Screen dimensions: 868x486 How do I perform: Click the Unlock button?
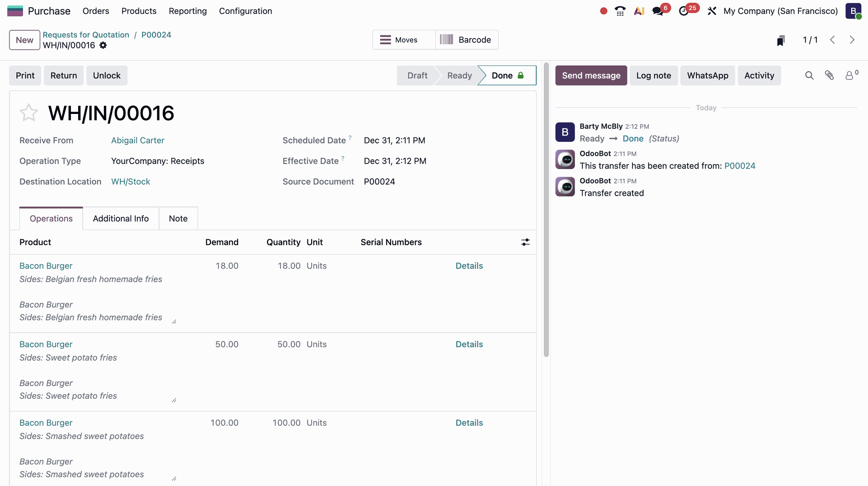point(107,75)
